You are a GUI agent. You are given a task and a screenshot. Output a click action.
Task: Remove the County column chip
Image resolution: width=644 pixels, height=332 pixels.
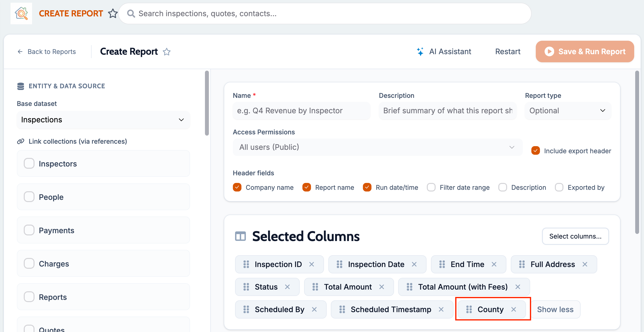coord(513,309)
